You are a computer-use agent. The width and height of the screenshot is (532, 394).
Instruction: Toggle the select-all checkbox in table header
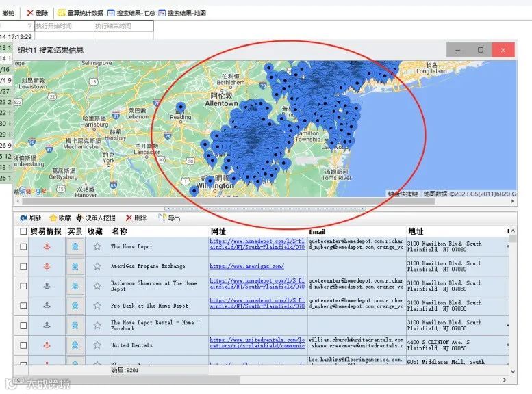click(23, 231)
